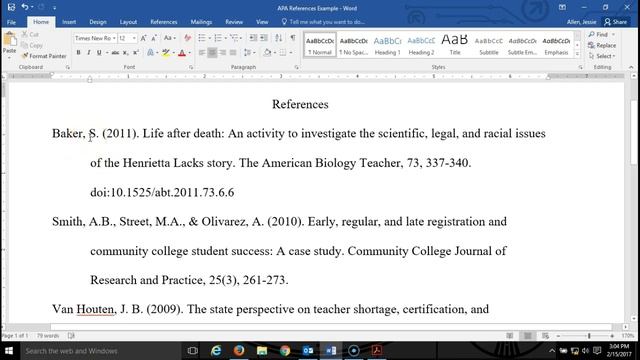
Task: Toggle Center alignment
Action: [212, 53]
